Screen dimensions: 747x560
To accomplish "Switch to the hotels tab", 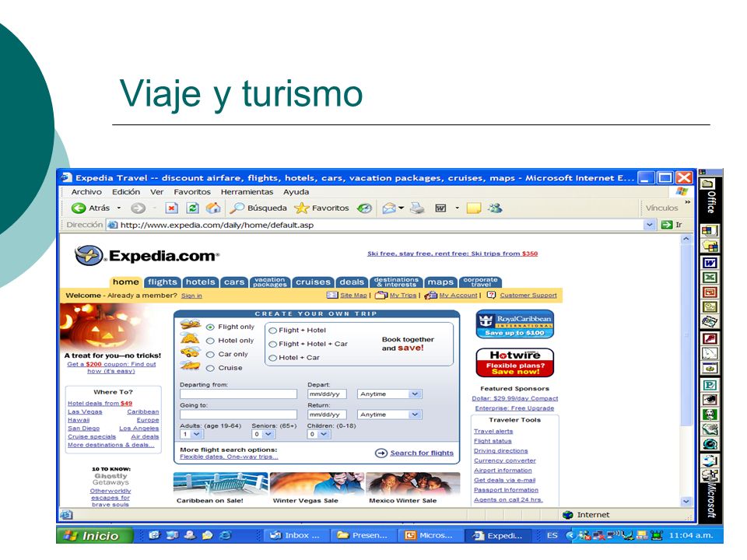I will (201, 282).
